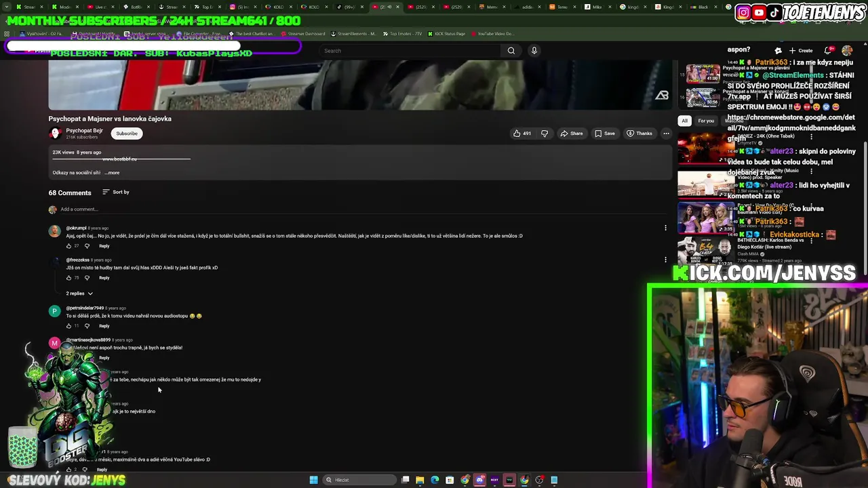Open Discord from the taskbar
Viewport: 868px width, 488px height.
(479, 480)
